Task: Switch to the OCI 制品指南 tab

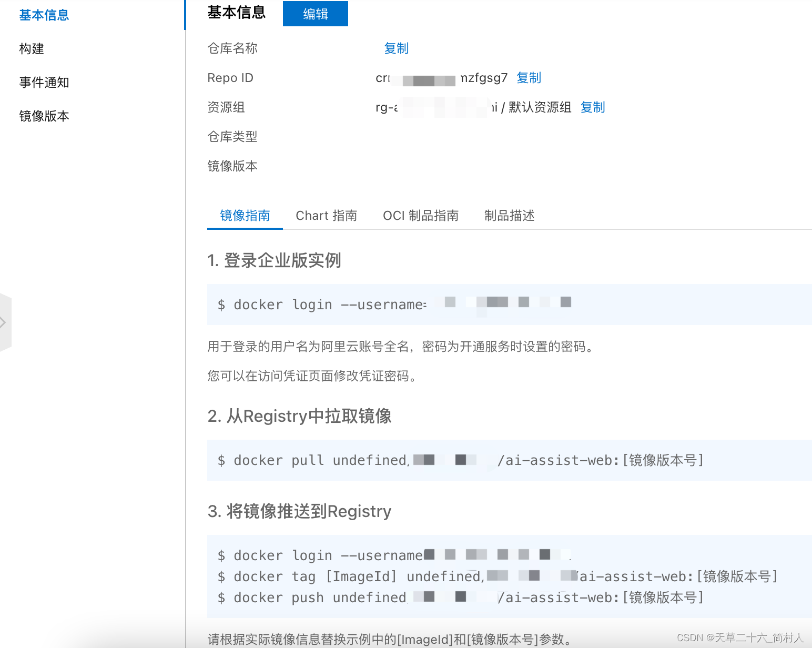Action: tap(421, 216)
